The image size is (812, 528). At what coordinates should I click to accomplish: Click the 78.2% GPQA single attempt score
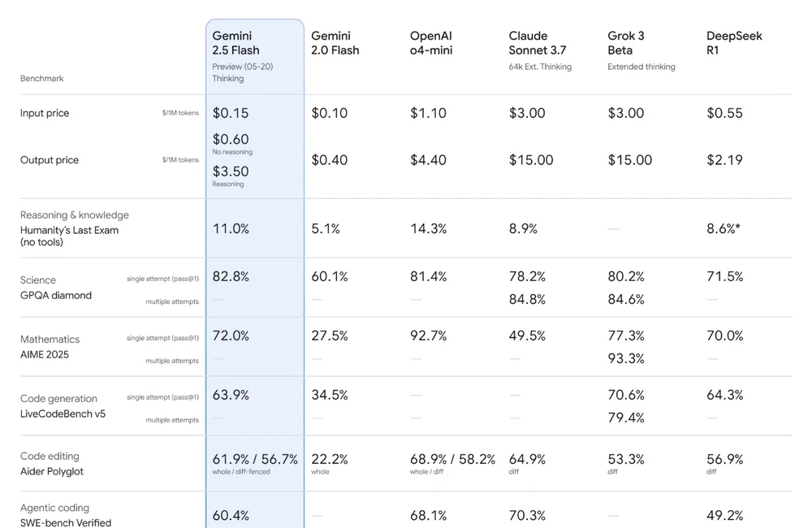(x=527, y=276)
